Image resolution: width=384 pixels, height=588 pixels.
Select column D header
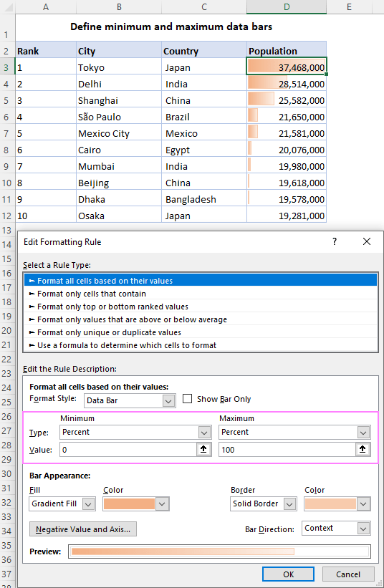point(287,6)
